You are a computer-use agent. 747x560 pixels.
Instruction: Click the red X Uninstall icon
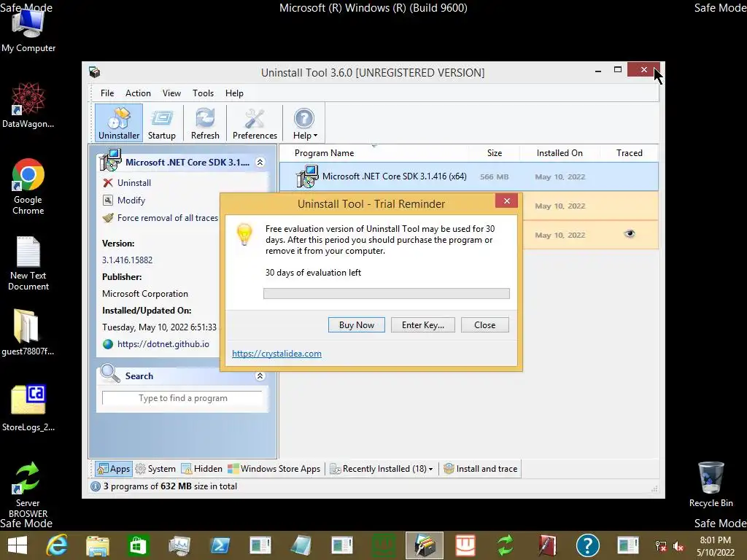108,183
